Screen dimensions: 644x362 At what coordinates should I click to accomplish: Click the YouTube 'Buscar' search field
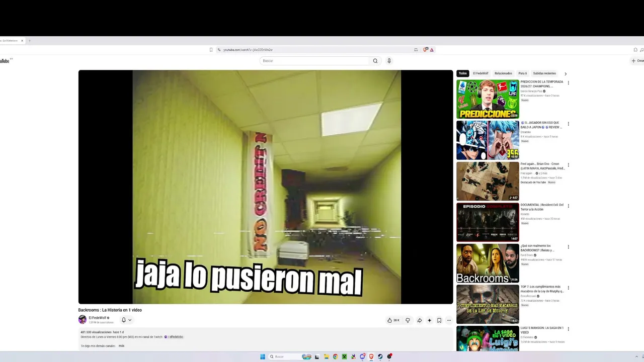315,61
